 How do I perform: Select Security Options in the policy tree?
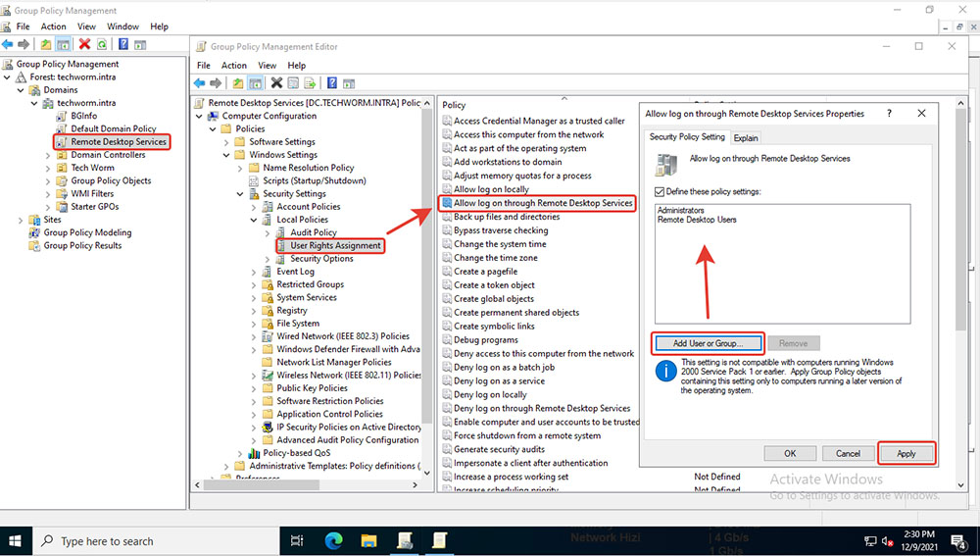pyautogui.click(x=323, y=259)
